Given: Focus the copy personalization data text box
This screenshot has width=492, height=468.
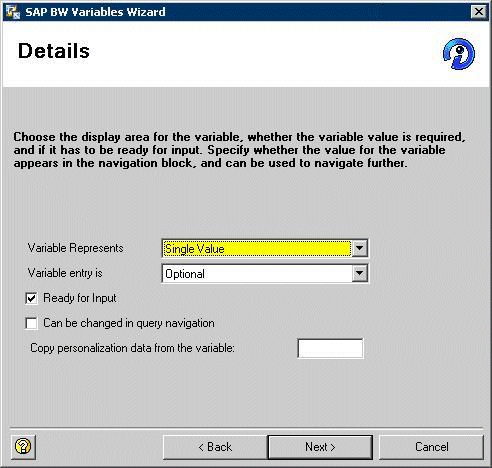Looking at the screenshot, I should [x=330, y=348].
